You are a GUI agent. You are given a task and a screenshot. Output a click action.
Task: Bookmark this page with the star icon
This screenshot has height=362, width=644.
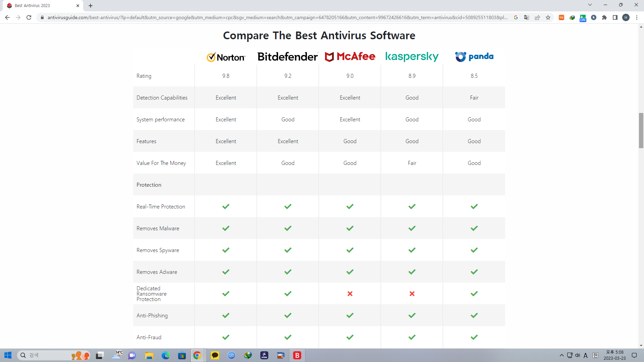tap(548, 17)
